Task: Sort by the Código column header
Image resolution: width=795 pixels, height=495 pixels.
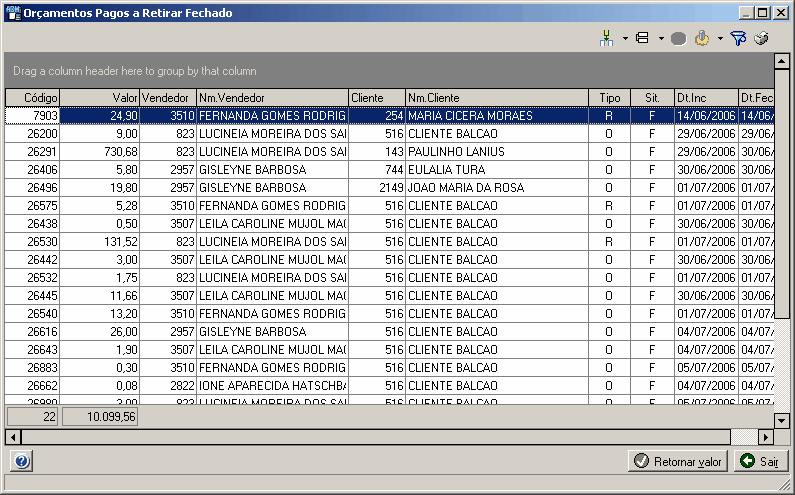Action: tap(32, 98)
